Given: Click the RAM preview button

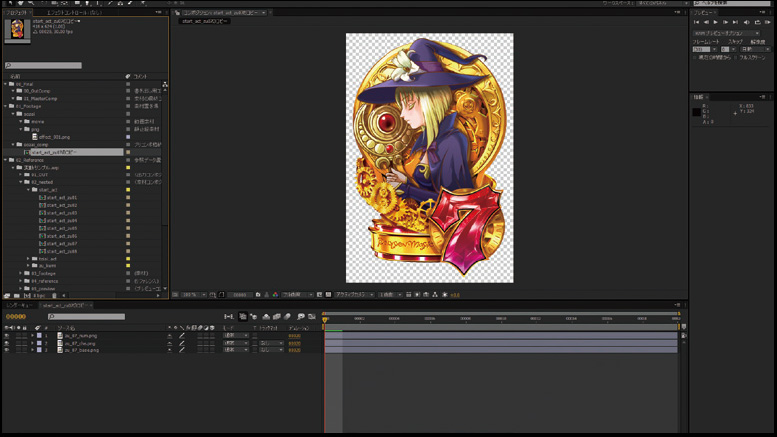Looking at the screenshot, I should pyautogui.click(x=768, y=22).
